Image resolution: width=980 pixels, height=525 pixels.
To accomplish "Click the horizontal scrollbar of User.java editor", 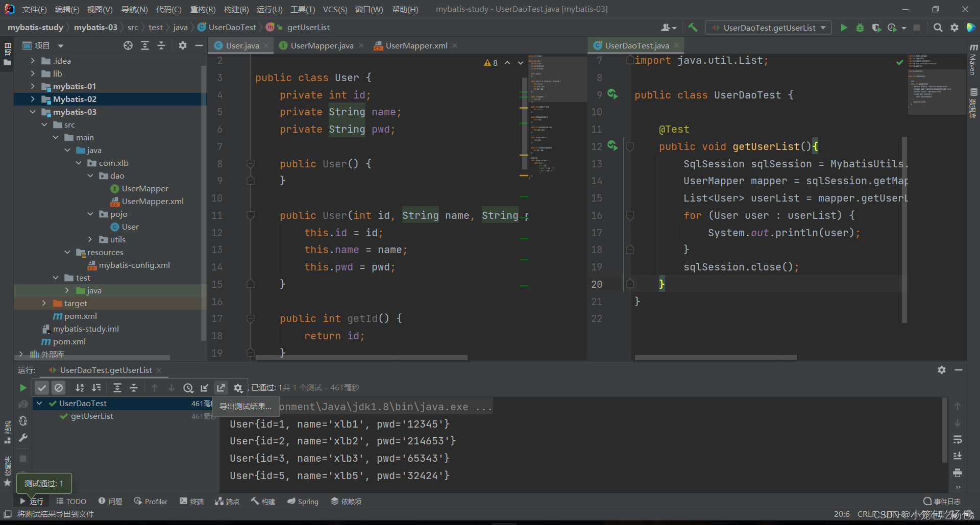I will tap(361, 358).
